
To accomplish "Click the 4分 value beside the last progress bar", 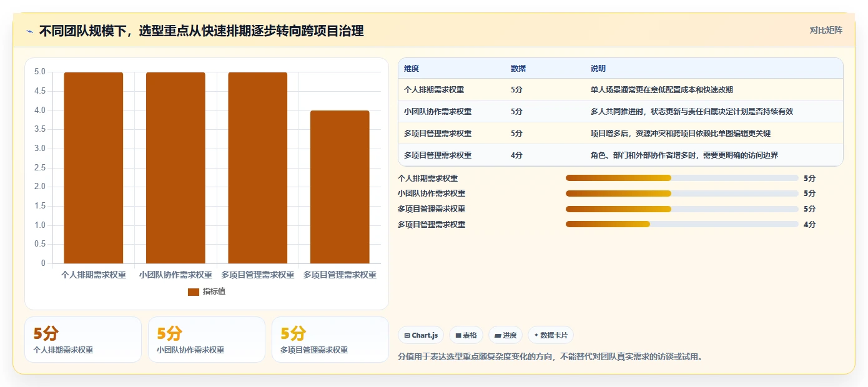I will click(x=809, y=225).
